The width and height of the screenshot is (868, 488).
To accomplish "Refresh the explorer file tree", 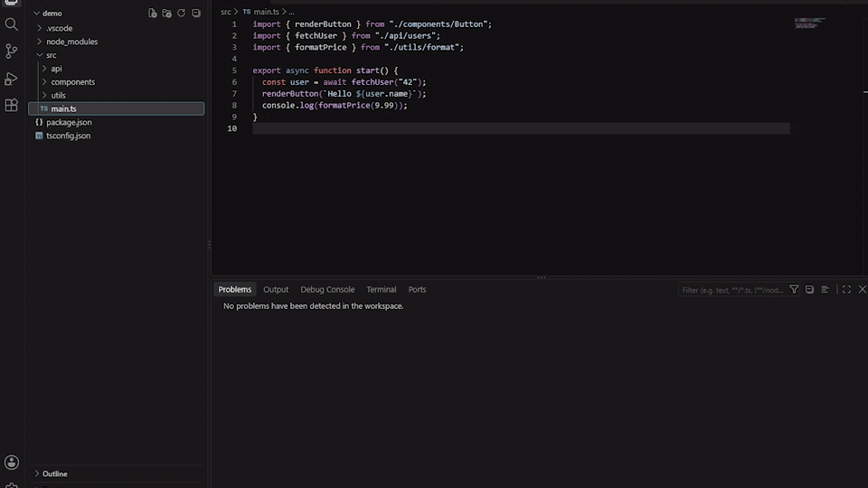I will click(181, 13).
